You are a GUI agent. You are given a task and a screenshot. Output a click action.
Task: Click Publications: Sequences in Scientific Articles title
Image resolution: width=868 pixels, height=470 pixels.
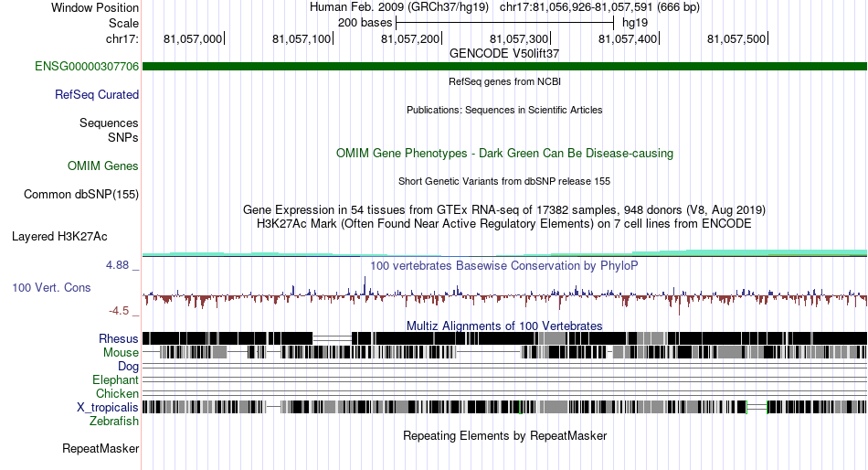[x=504, y=110]
